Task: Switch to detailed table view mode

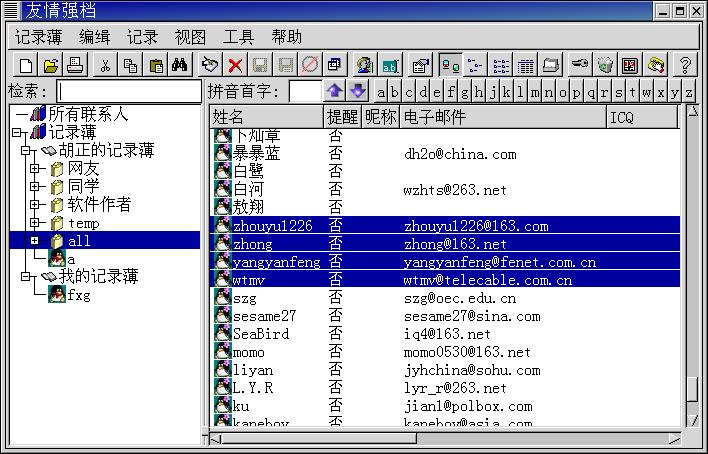Action: click(x=526, y=65)
